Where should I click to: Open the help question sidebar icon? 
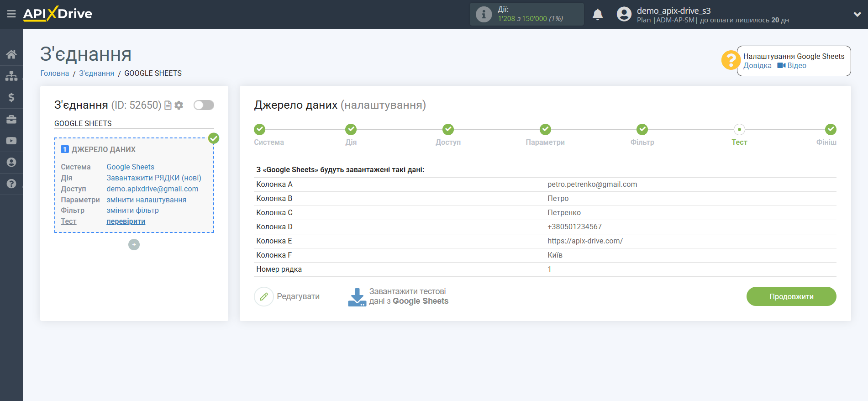(11, 184)
